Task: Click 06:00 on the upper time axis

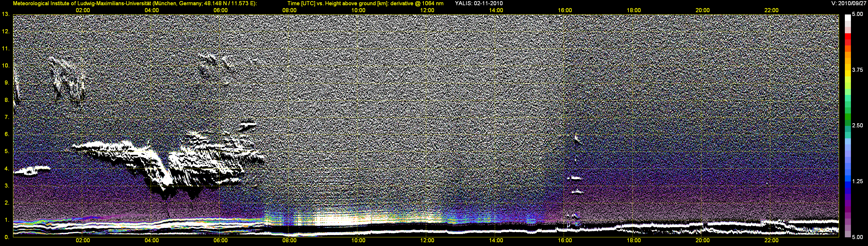Action: point(220,10)
